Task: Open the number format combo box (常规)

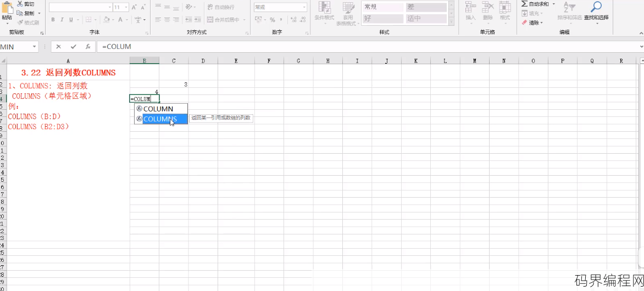Action: click(x=281, y=7)
